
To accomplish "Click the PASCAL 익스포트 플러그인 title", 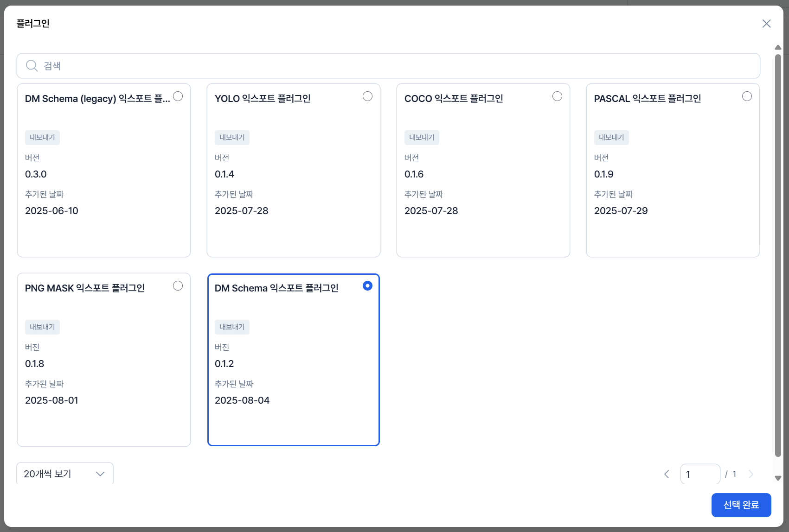I will click(648, 99).
